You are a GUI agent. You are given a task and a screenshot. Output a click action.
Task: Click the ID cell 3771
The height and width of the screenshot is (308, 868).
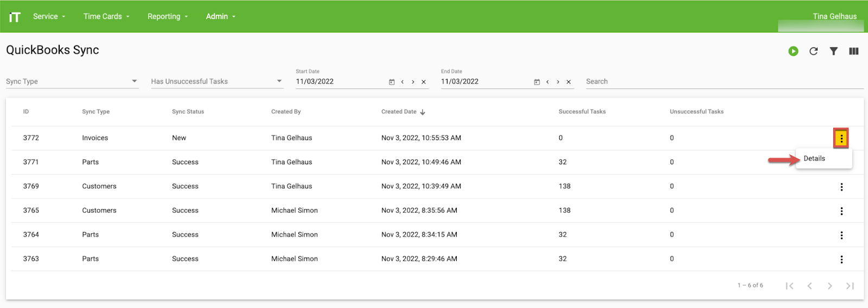click(31, 162)
